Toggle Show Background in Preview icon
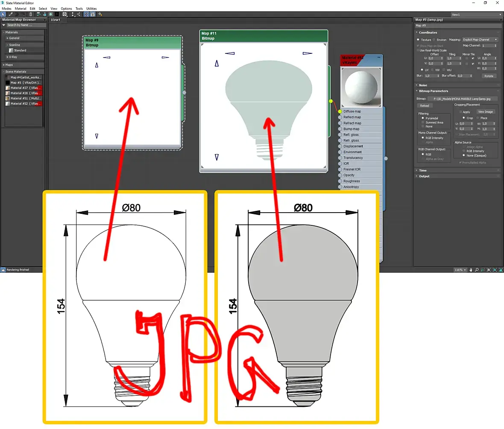The height and width of the screenshot is (429, 504). click(56, 14)
